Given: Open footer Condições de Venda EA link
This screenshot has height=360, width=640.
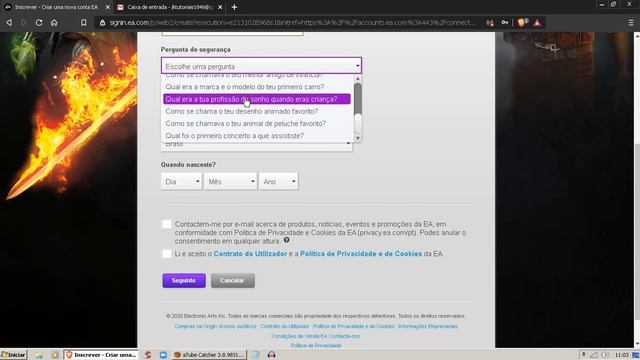Looking at the screenshot, I should click(x=300, y=336).
